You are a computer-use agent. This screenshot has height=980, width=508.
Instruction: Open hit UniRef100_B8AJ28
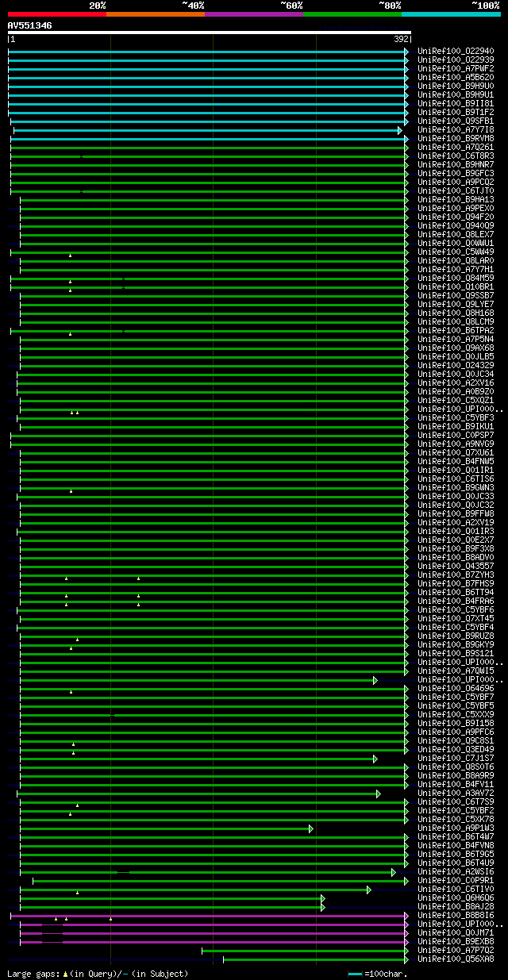coord(456,907)
